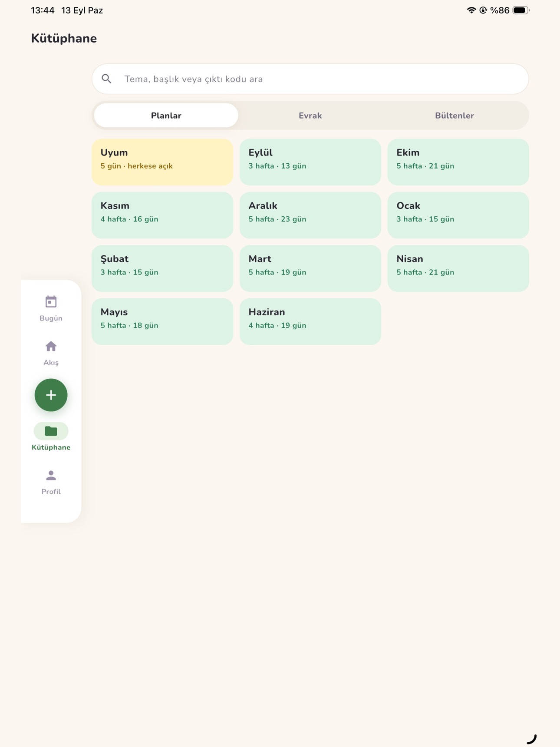
Task: Open the Profil person icon
Action: tap(51, 476)
